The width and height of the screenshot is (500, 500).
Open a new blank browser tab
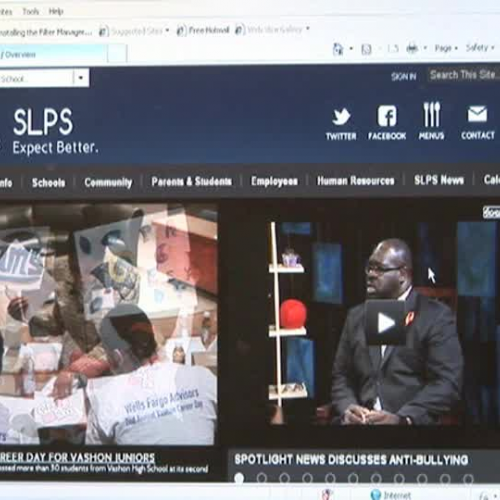117,54
